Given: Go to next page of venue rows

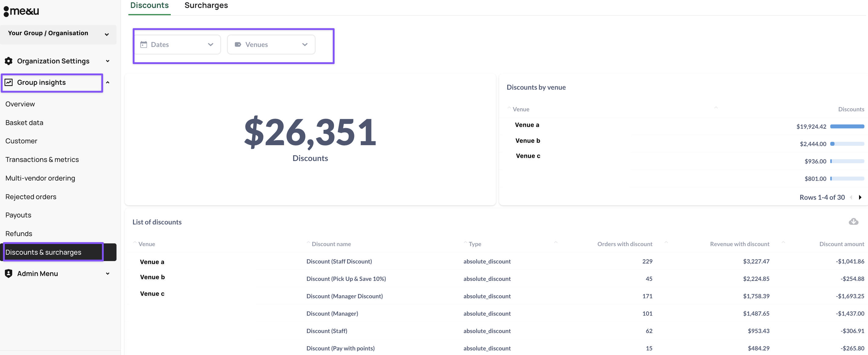Looking at the screenshot, I should coord(860,197).
